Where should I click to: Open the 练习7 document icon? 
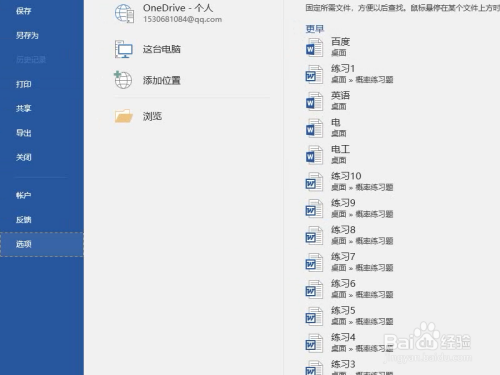click(x=314, y=263)
